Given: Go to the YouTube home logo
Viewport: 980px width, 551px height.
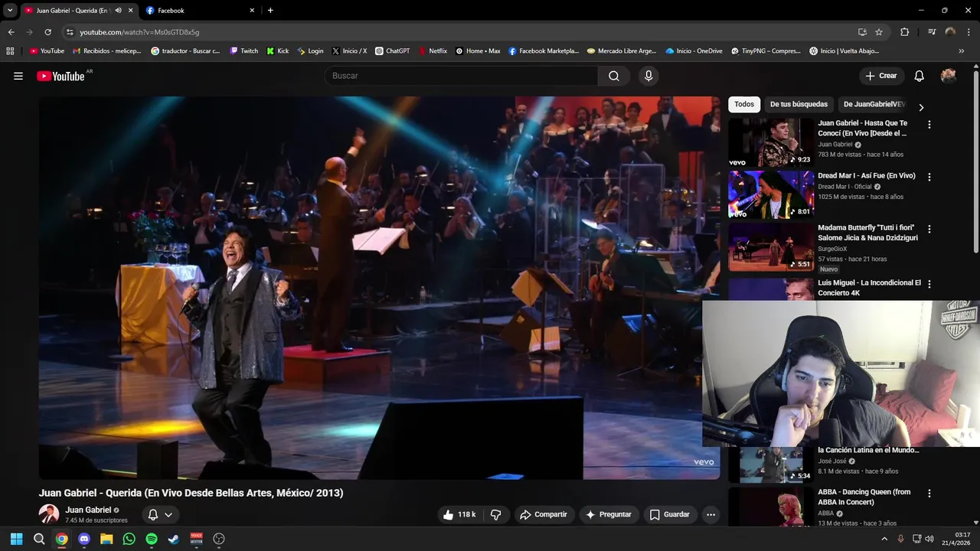Looking at the screenshot, I should coord(60,76).
